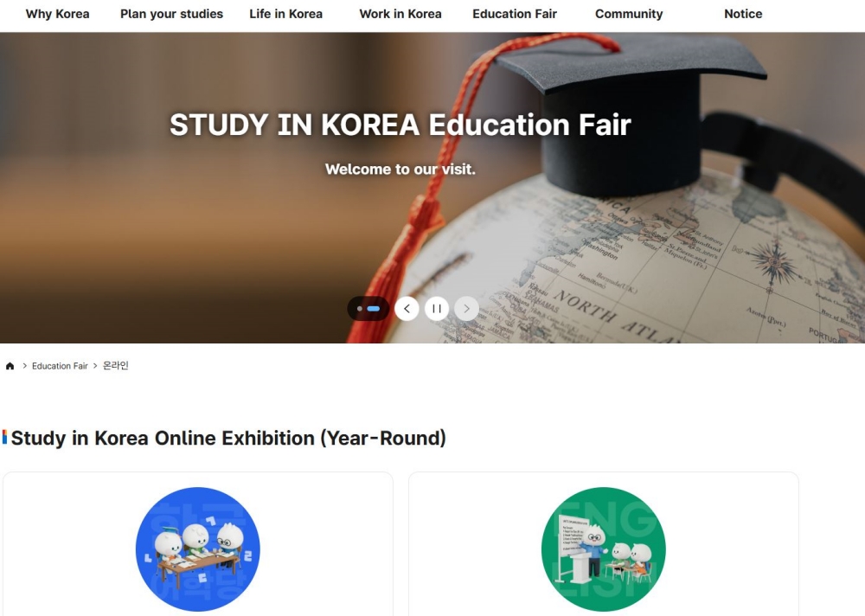
Task: Select the active blue slide indicator
Action: click(x=374, y=309)
